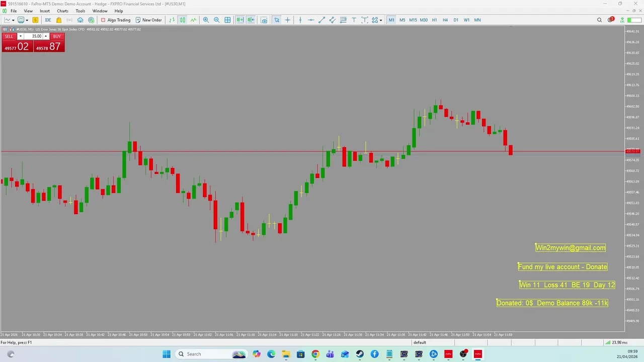Viewport: 644px width, 362px height.
Task: Open the Tools menu
Action: (80, 11)
